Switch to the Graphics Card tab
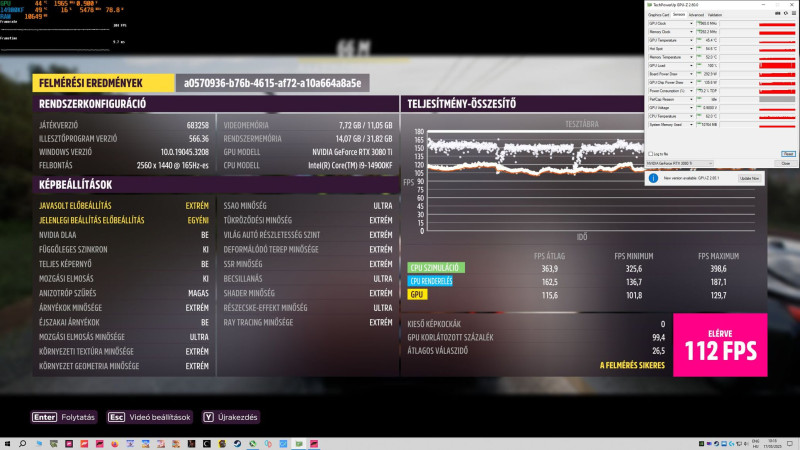This screenshot has height=450, width=800. pyautogui.click(x=659, y=15)
